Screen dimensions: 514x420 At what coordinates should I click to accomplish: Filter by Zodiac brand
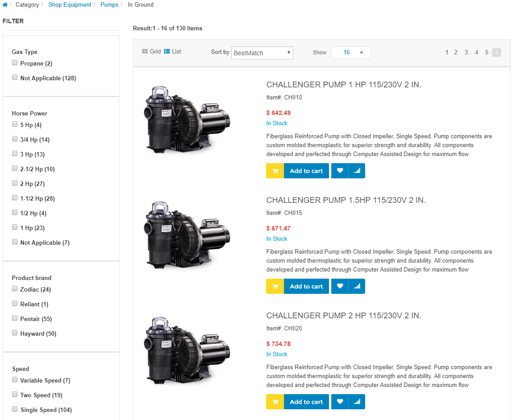15,289
